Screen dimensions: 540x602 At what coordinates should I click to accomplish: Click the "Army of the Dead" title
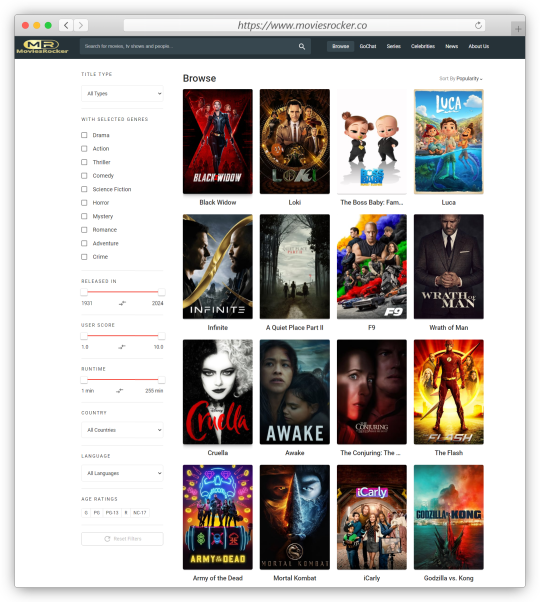coord(218,578)
